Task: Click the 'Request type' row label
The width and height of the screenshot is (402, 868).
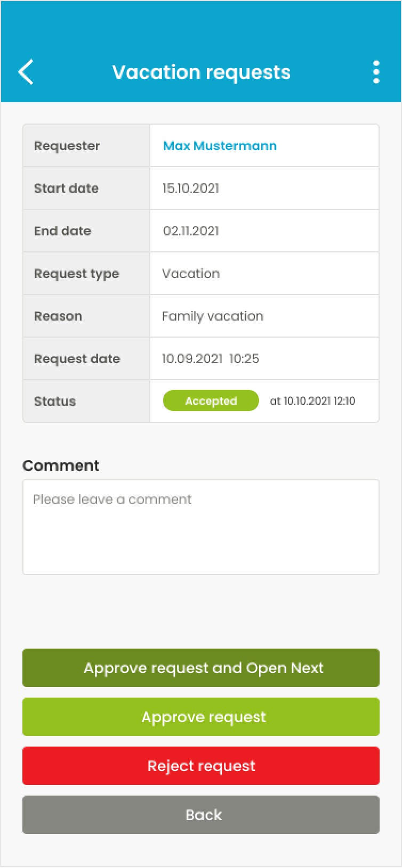Action: point(77,274)
